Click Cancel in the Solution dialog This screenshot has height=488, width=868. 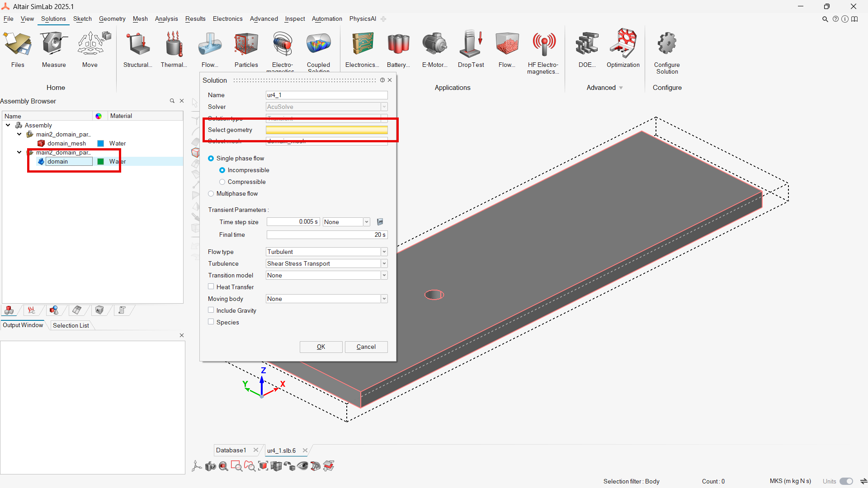coord(366,347)
